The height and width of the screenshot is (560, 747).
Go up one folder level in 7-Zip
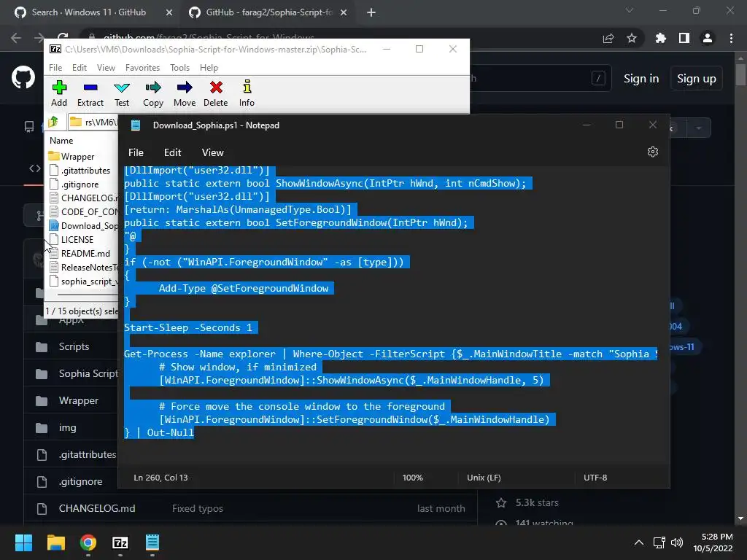click(53, 122)
